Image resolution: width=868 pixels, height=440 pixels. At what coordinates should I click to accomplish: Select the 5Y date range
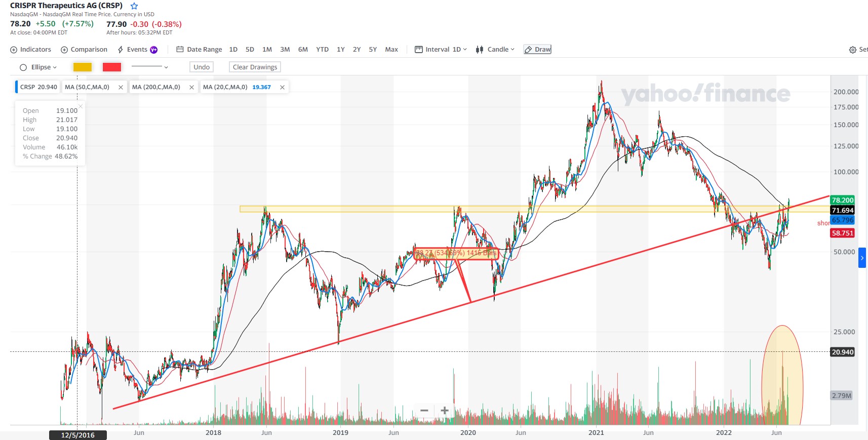[373, 50]
